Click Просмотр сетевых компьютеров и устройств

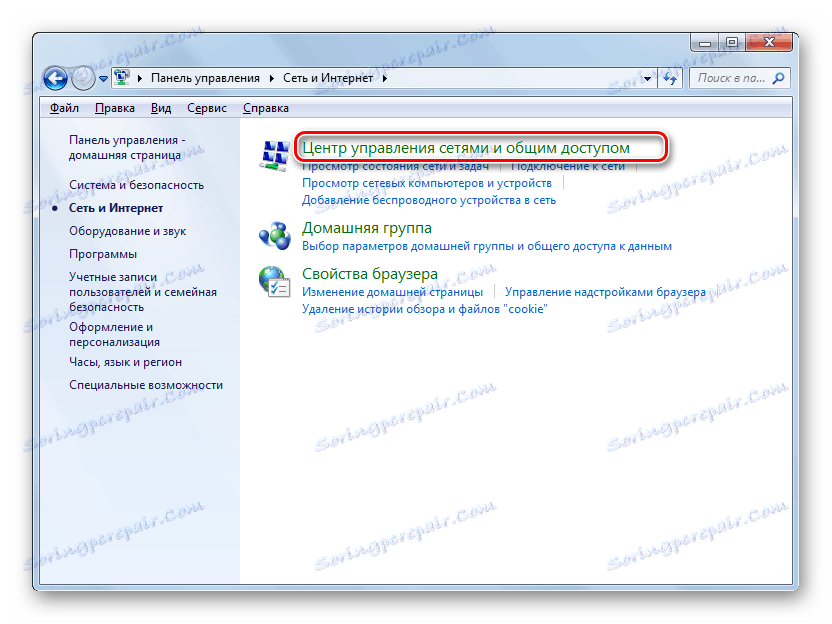pyautogui.click(x=427, y=184)
